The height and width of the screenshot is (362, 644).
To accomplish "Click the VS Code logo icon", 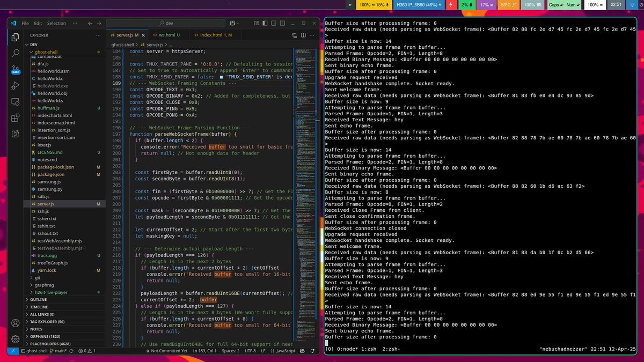I will [x=13, y=23].
